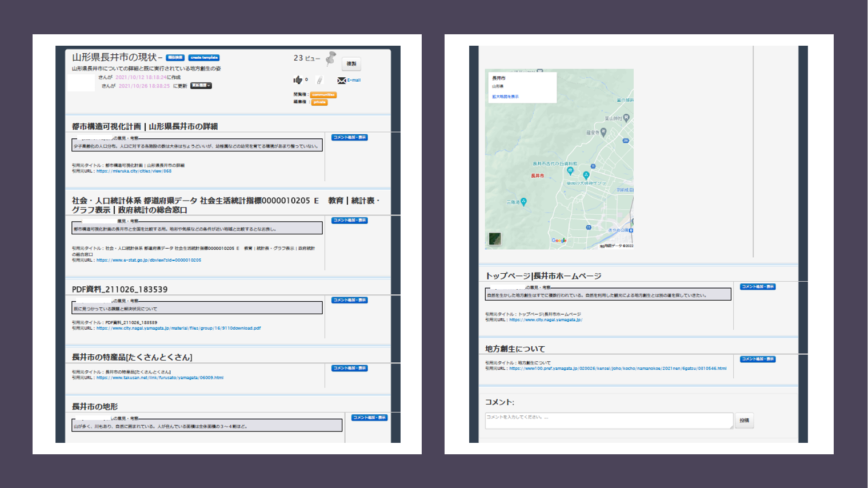
Task: Open the mieruka.city source URL link
Action: pyautogui.click(x=134, y=171)
